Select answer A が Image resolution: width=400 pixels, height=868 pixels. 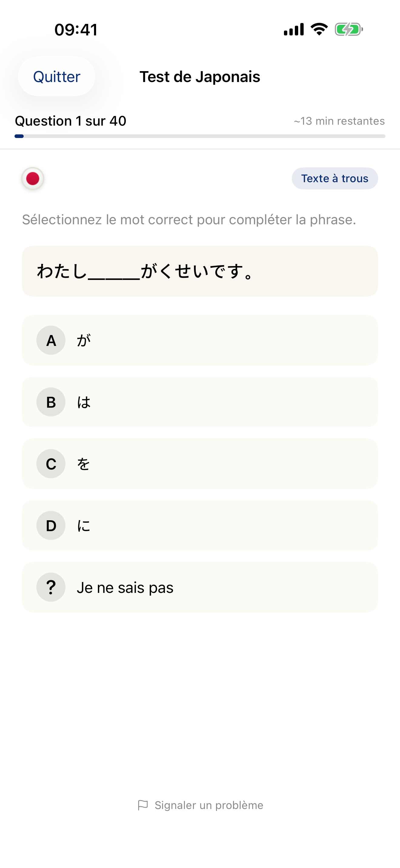click(x=200, y=340)
